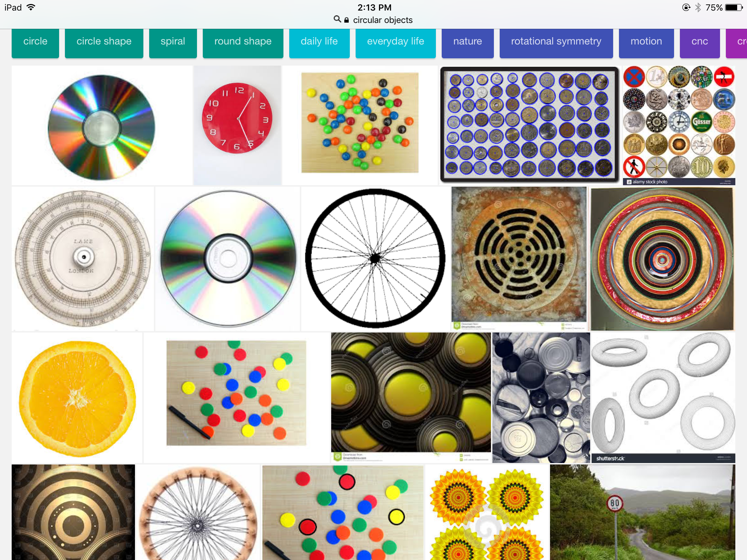The width and height of the screenshot is (747, 560).
Task: Tap the 'circular objects' address field
Action: (x=383, y=20)
